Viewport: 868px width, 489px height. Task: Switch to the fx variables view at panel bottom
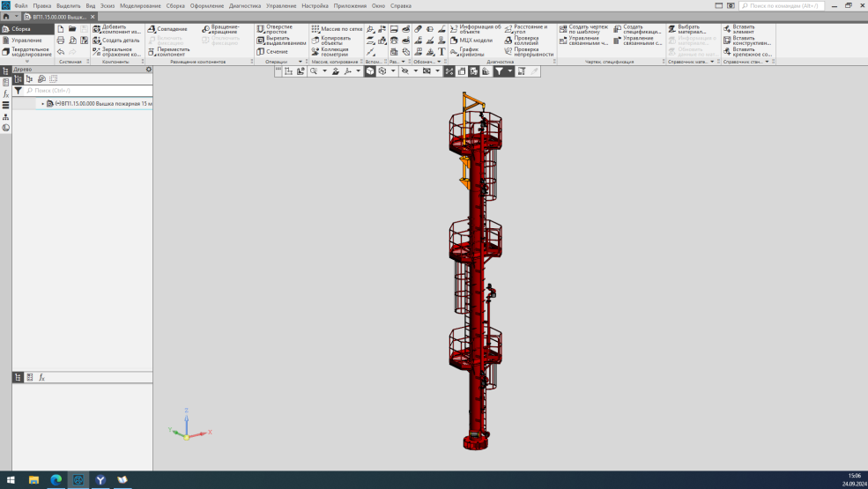pyautogui.click(x=41, y=377)
